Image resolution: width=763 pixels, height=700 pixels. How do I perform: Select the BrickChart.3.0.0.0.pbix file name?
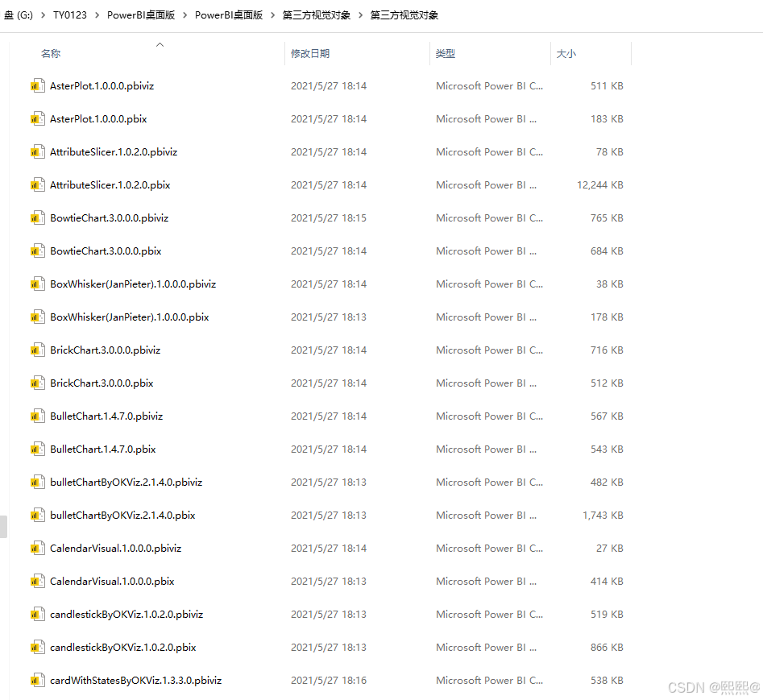point(102,383)
